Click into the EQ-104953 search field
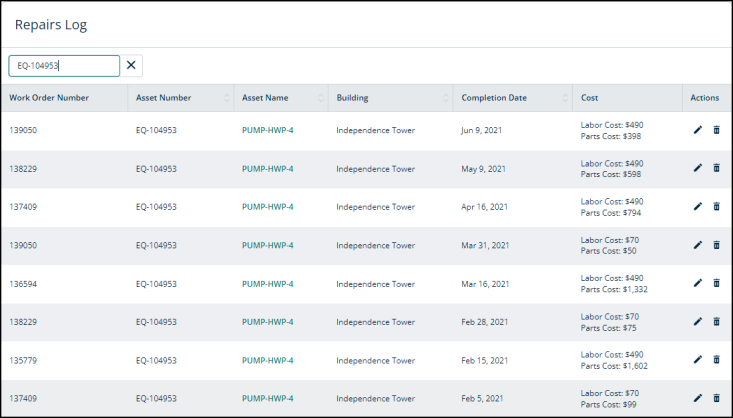The width and height of the screenshot is (733, 418). (x=64, y=66)
